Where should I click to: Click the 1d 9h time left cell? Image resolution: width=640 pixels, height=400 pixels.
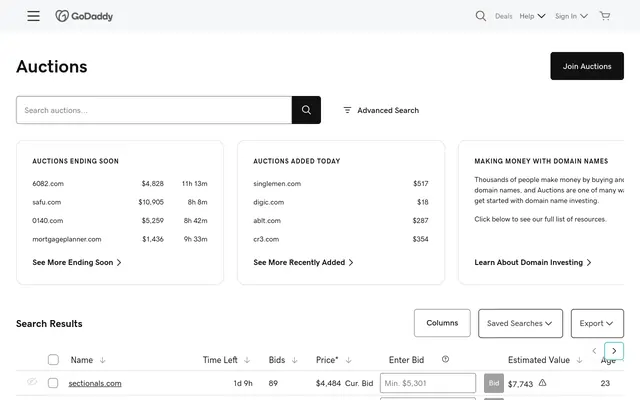pos(243,383)
